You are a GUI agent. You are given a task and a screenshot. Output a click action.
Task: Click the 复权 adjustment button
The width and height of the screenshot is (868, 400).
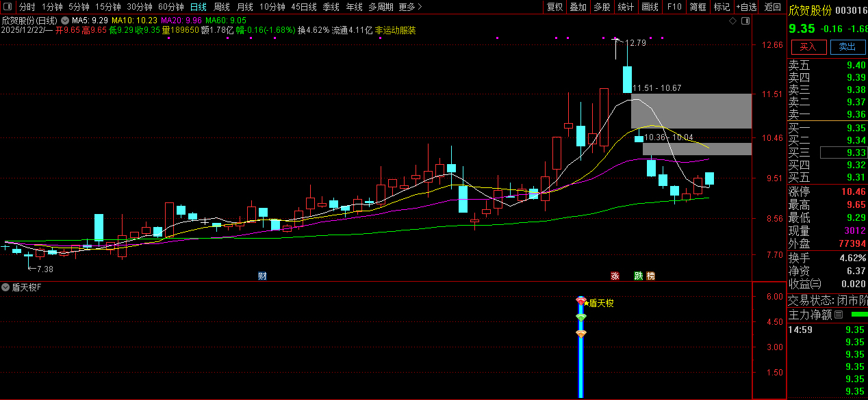click(x=554, y=7)
